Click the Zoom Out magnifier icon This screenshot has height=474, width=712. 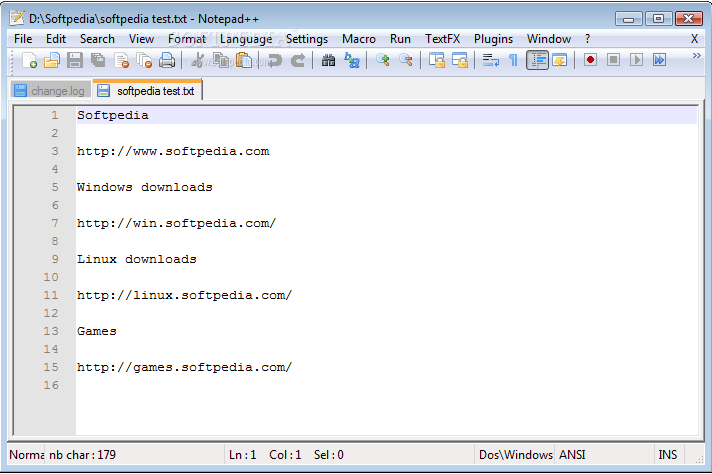405,60
